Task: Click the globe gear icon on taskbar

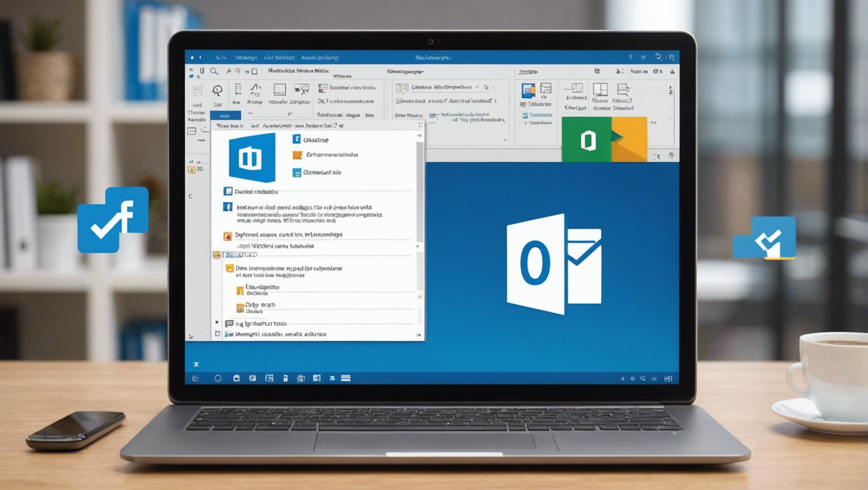Action: (x=301, y=378)
